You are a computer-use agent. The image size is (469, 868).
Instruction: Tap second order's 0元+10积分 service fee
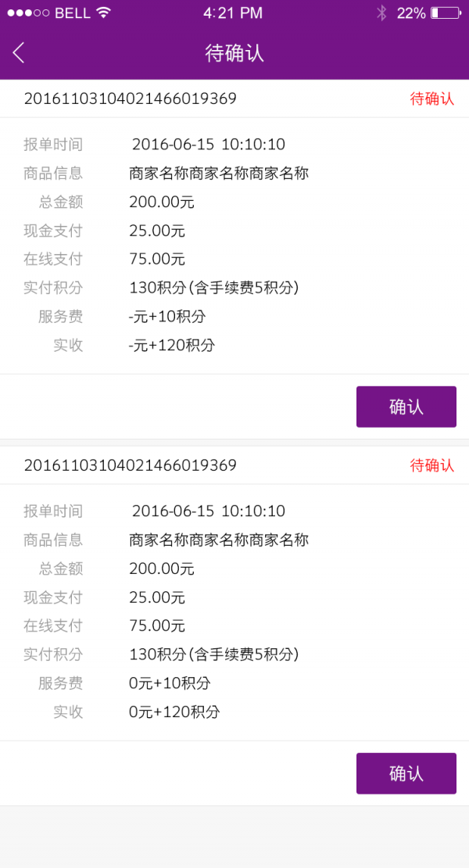(170, 683)
